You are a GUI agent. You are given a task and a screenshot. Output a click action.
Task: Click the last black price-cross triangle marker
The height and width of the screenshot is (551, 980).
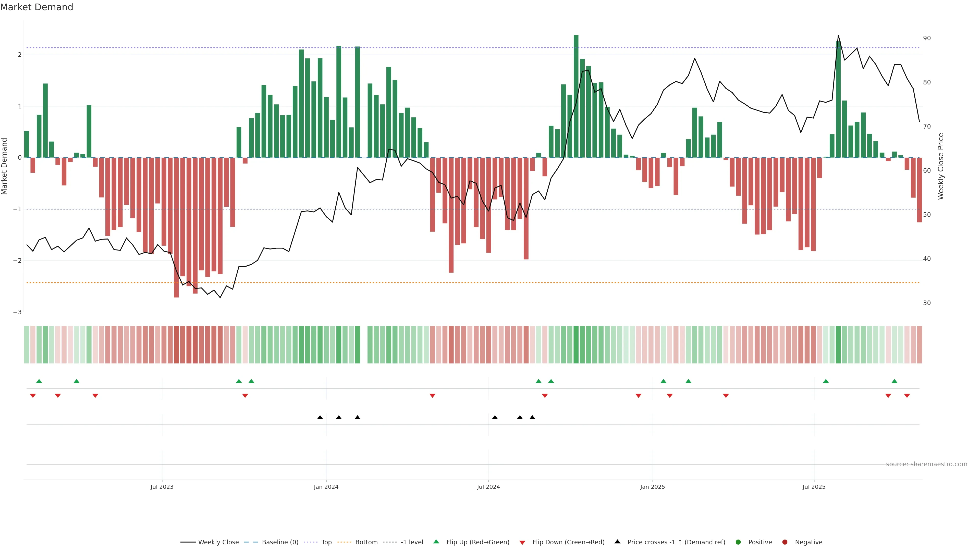point(532,418)
